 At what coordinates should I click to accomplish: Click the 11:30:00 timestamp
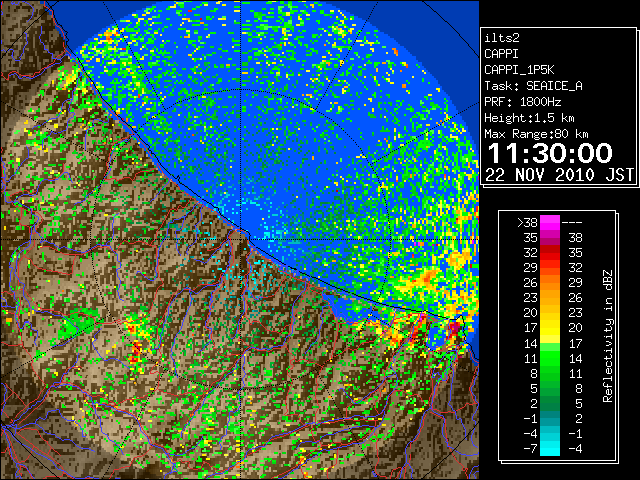point(550,153)
